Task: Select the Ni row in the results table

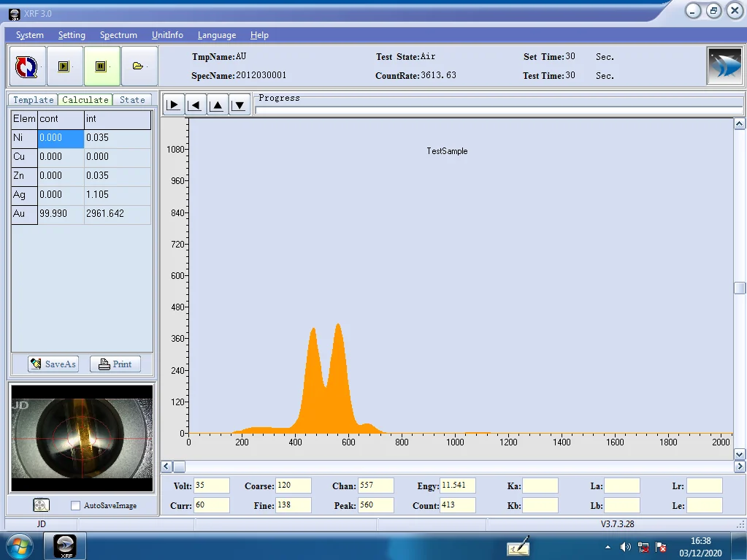Action: pos(24,138)
